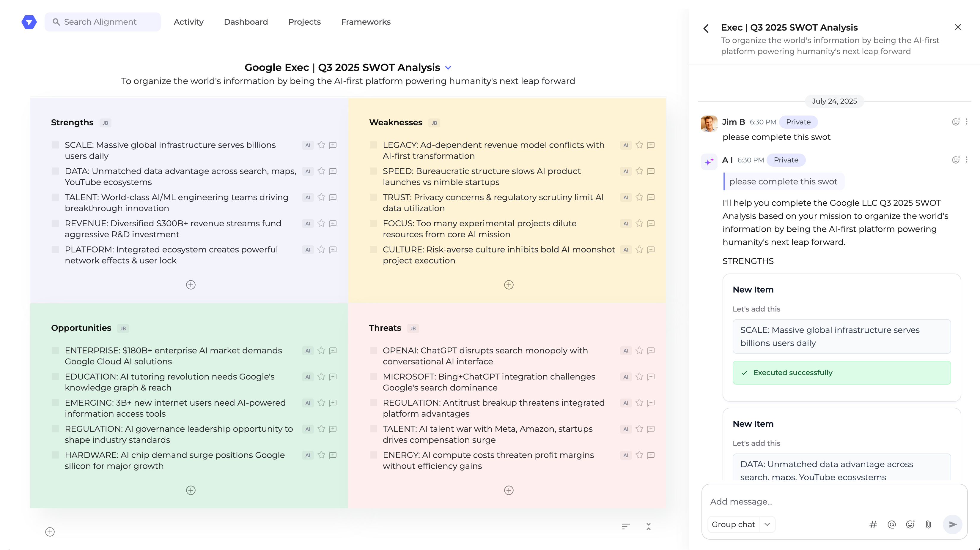Check the ENTERPRISE opportunity checkbox

[56, 350]
